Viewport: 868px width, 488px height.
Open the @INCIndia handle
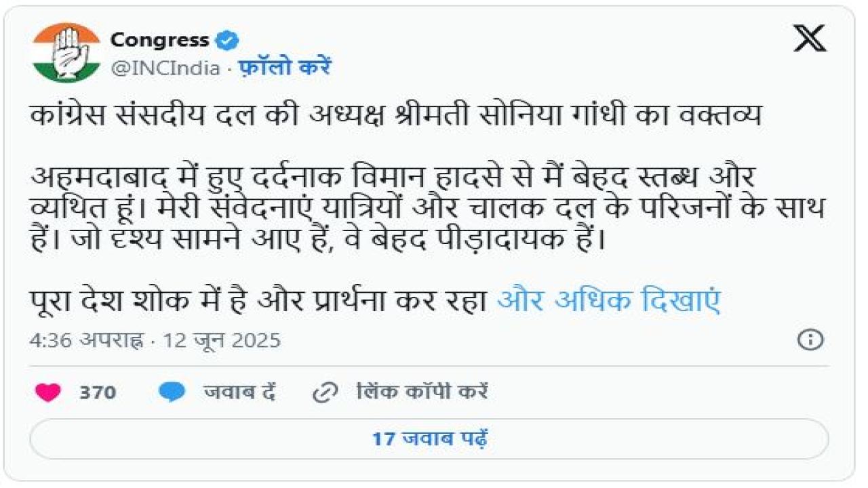[x=165, y=68]
